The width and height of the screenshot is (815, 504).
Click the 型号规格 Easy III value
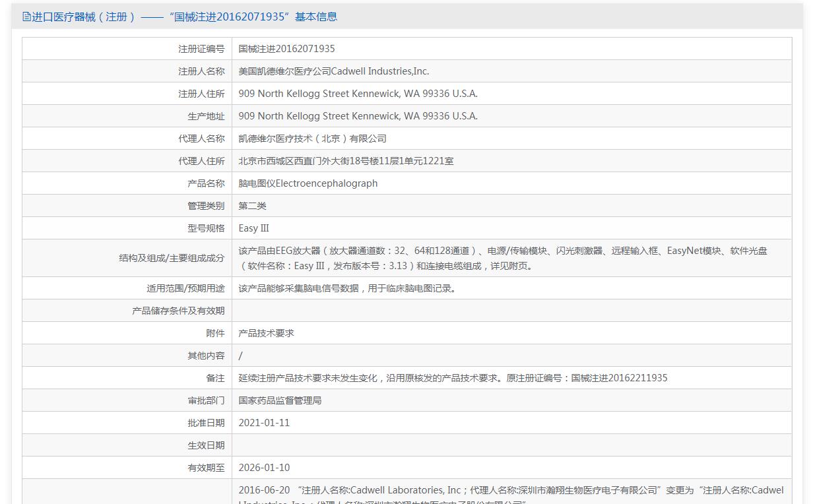pos(253,228)
